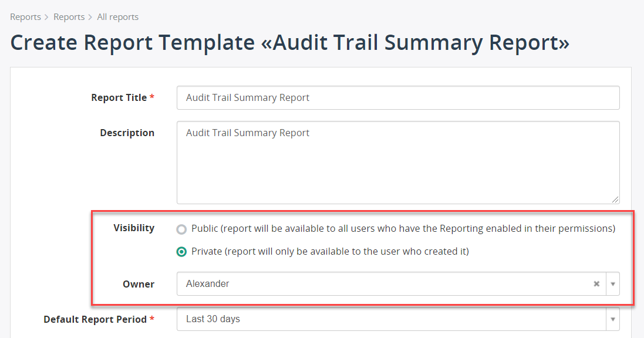Image resolution: width=644 pixels, height=338 pixels.
Task: Click the Public visibility option label text
Action: [x=403, y=228]
